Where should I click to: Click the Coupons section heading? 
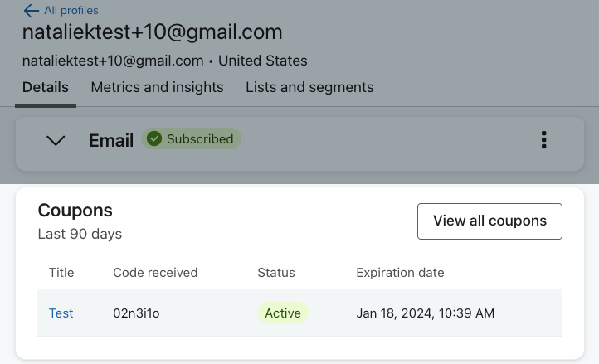(75, 211)
